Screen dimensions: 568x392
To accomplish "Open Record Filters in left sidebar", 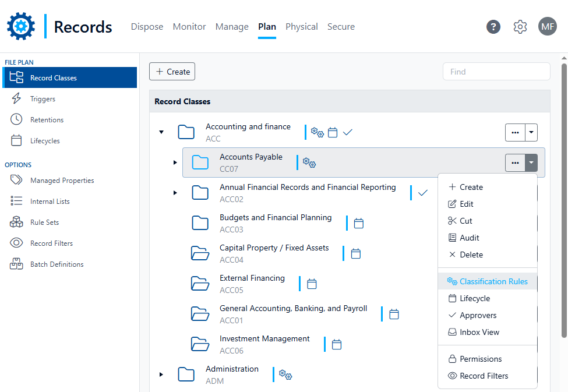I will [x=51, y=243].
